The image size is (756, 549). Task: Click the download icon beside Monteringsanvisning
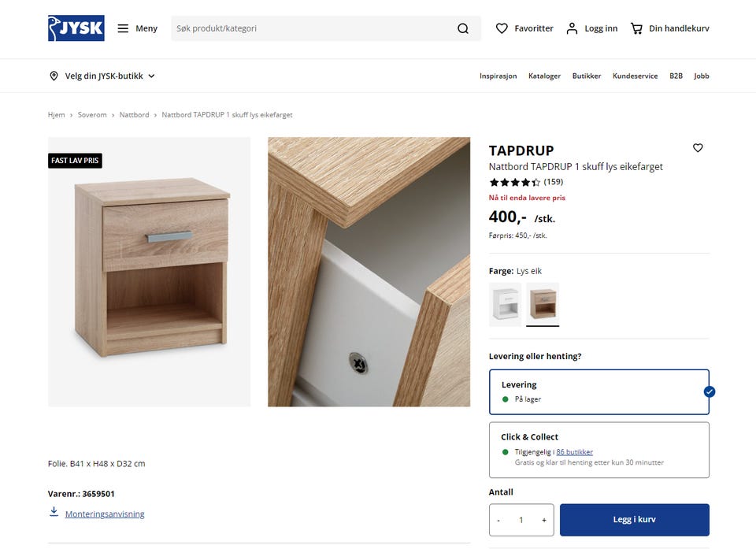click(54, 511)
